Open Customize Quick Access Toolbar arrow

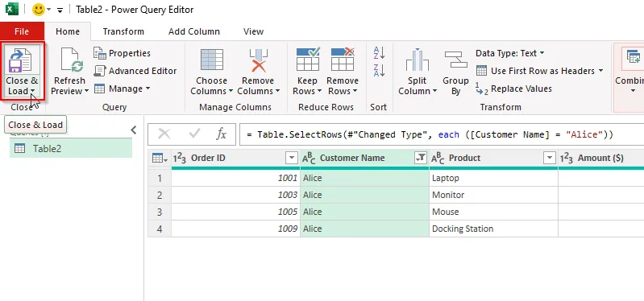(60, 10)
